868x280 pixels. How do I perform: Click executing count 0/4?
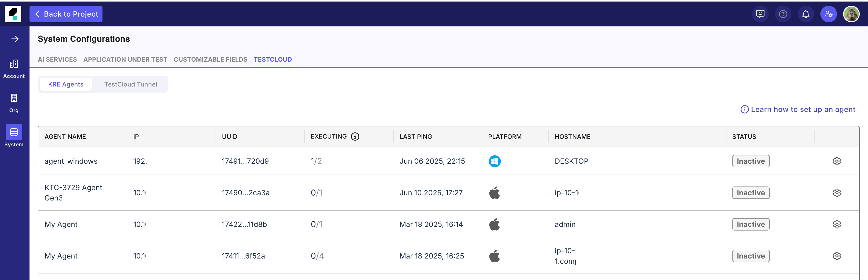[317, 256]
